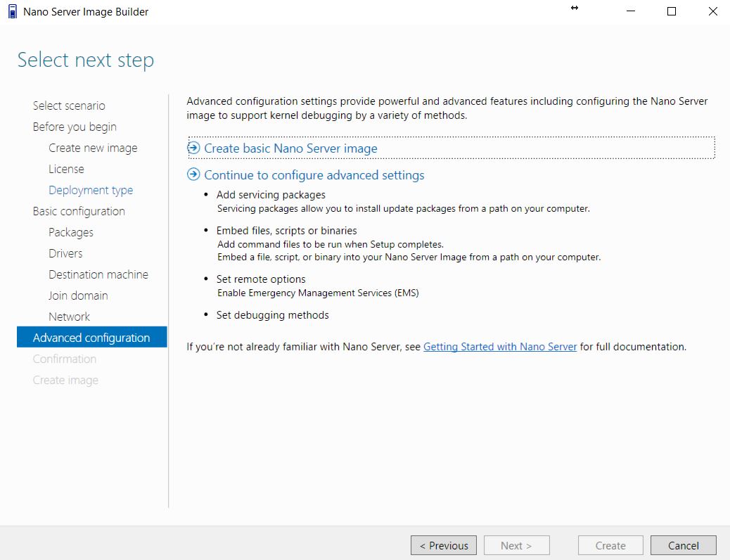Minimize the Nano Server Image Builder window

click(631, 12)
